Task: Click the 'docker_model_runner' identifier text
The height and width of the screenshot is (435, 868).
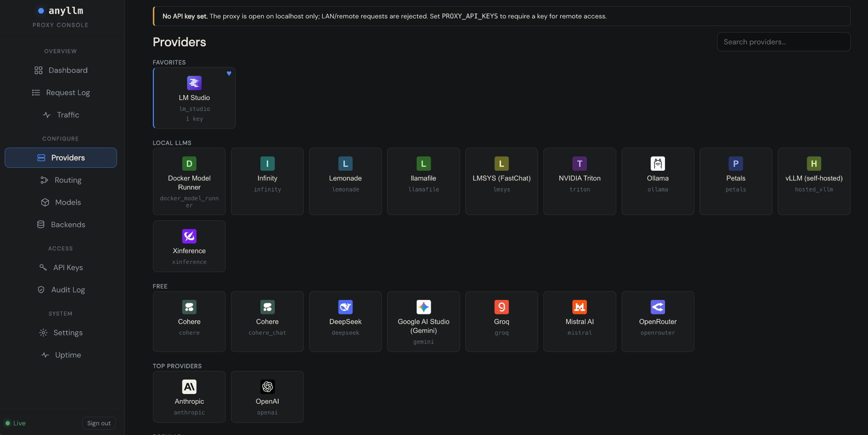Action: point(189,202)
